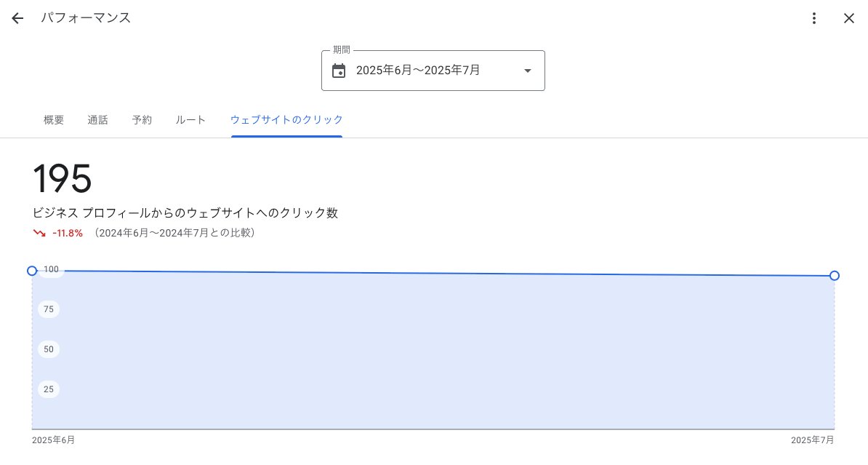Switch to the 通話 tab

click(x=97, y=120)
